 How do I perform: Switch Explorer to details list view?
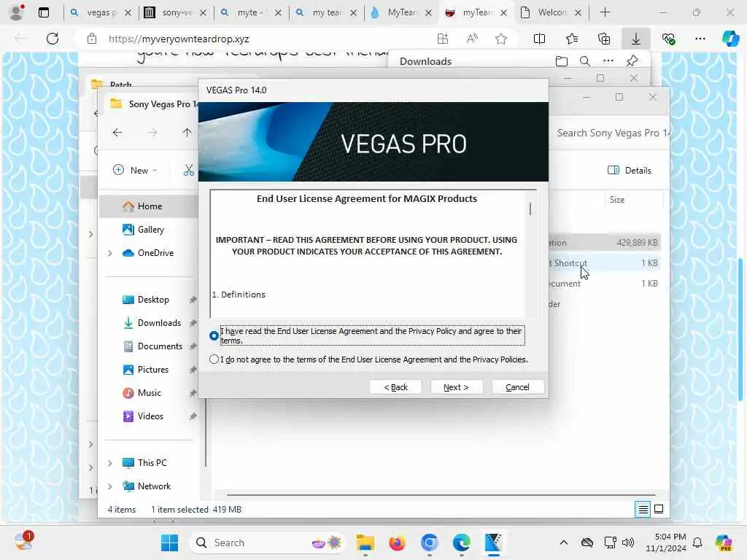[643, 510]
